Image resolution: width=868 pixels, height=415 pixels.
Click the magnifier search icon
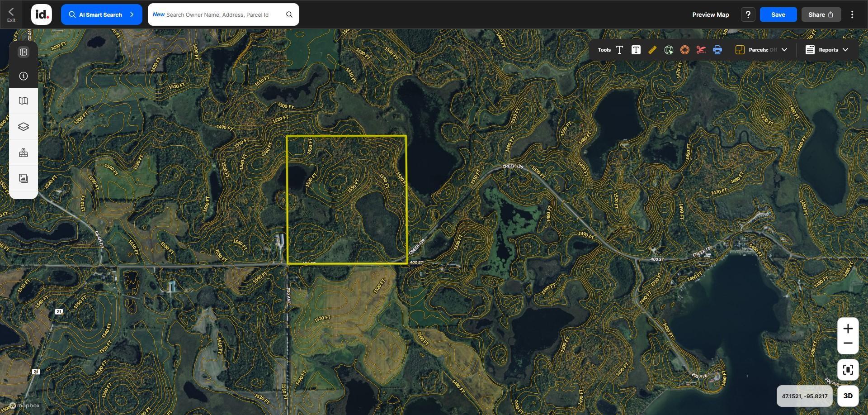[x=289, y=14]
